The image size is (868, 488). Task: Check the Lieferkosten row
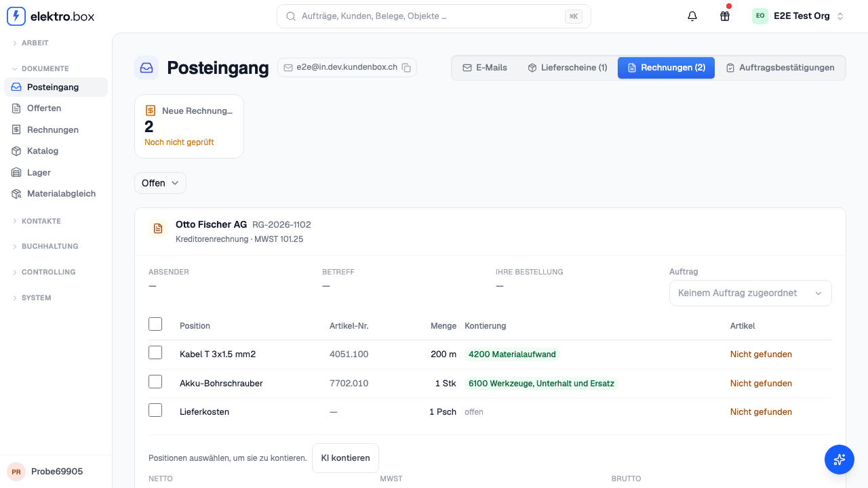point(155,411)
